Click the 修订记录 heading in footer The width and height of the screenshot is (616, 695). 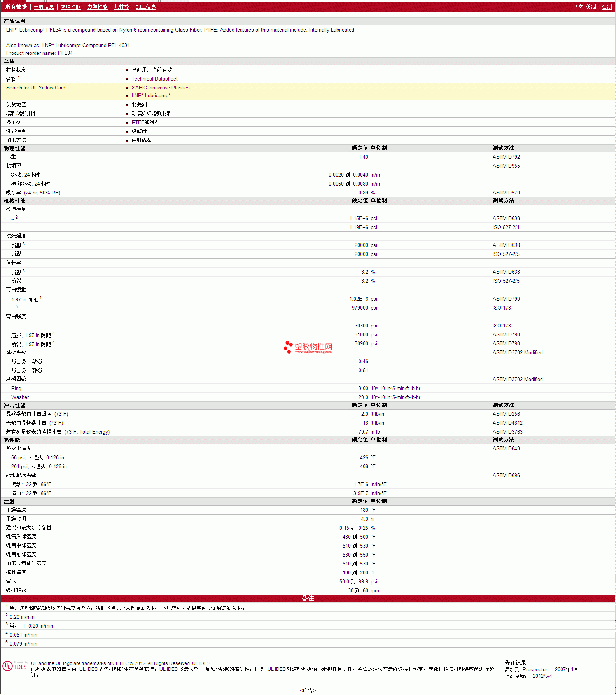[515, 663]
